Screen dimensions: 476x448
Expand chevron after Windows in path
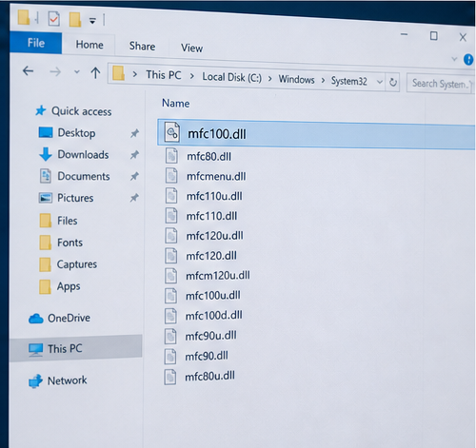pos(323,80)
